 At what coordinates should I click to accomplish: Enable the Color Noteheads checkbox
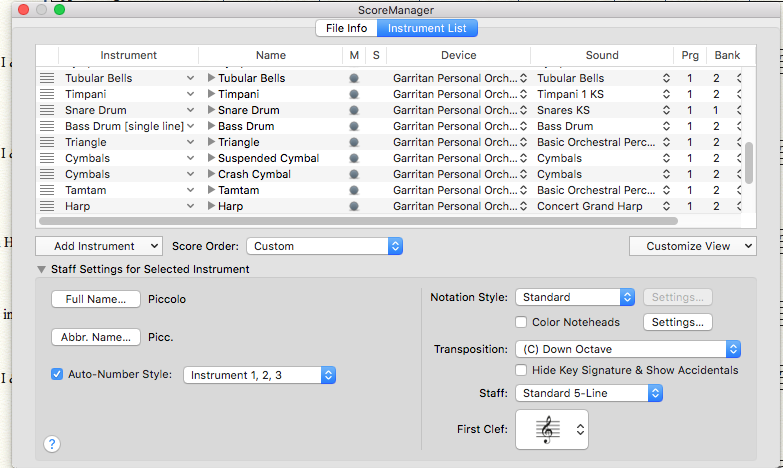pos(521,322)
